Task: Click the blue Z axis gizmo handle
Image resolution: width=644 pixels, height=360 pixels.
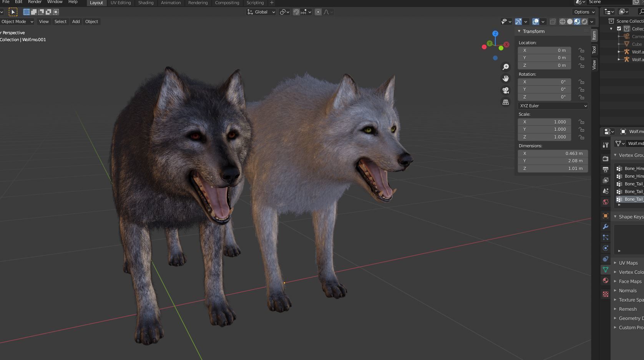Action: 495,34
